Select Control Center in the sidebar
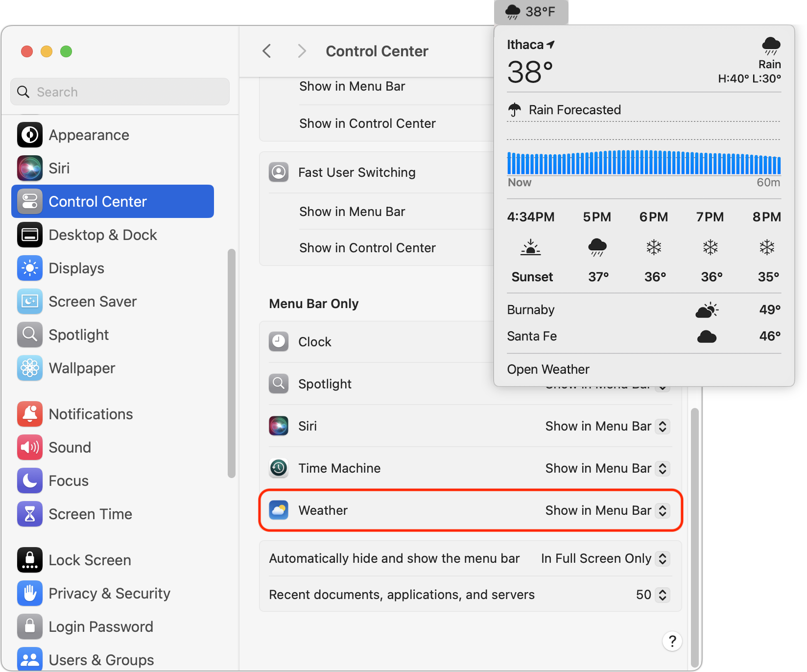This screenshot has width=807, height=672. click(113, 201)
